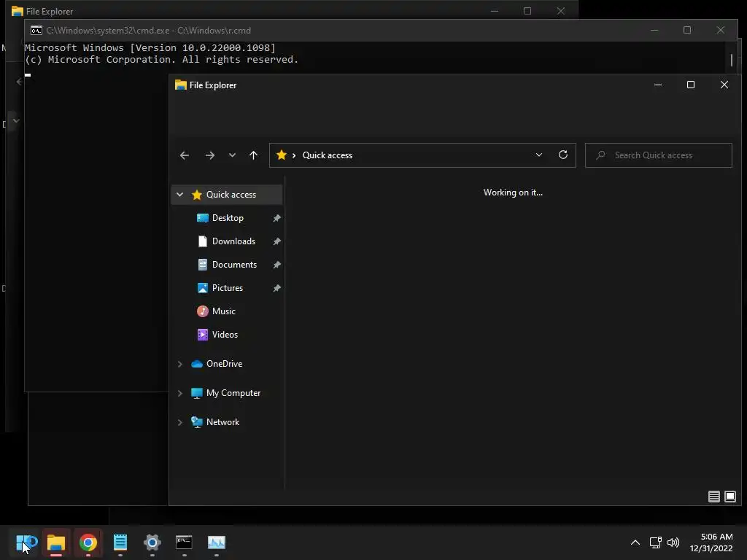Viewport: 747px width, 560px height.
Task: Click the background File Explorer title bar icon
Action: (18, 11)
